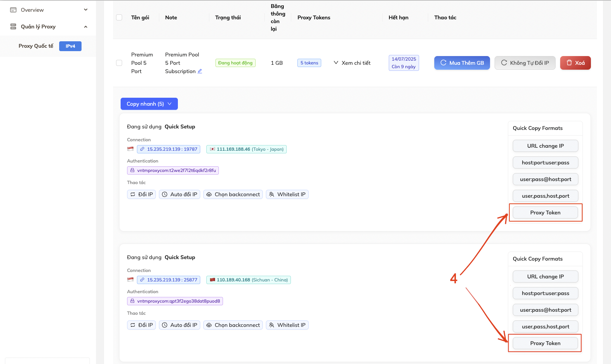The height and width of the screenshot is (364, 611).
Task: Click the Mua Thêm GB button
Action: tap(462, 63)
